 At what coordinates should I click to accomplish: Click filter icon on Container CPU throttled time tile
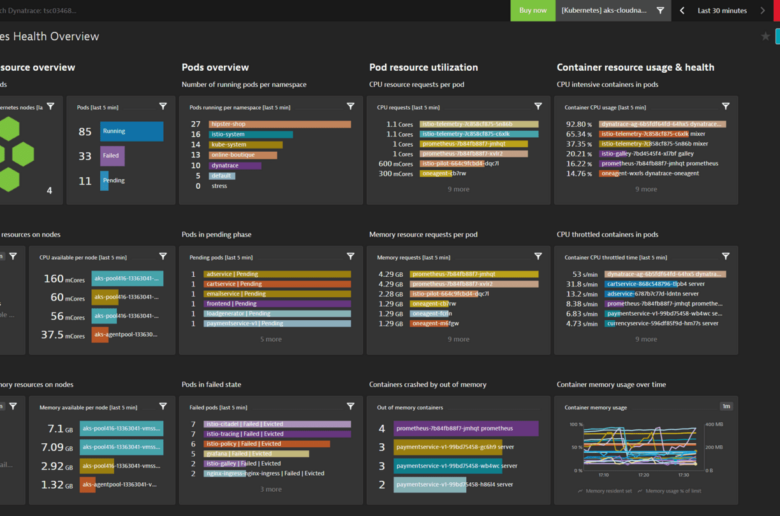click(x=725, y=256)
